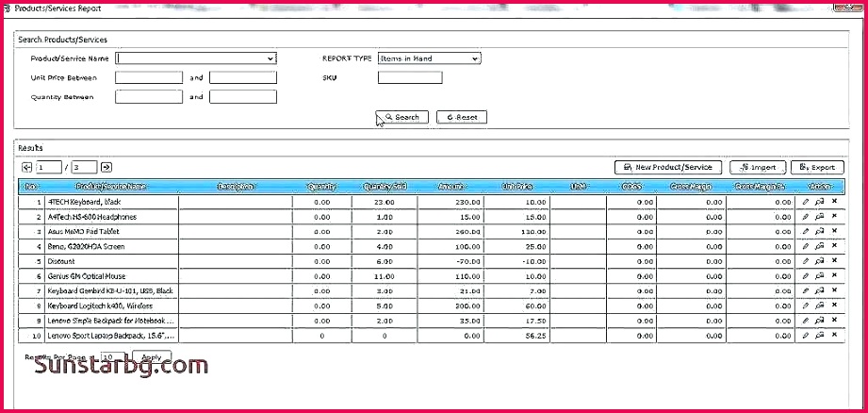868x413 pixels.
Task: Click into the SKU field
Action: tap(410, 77)
